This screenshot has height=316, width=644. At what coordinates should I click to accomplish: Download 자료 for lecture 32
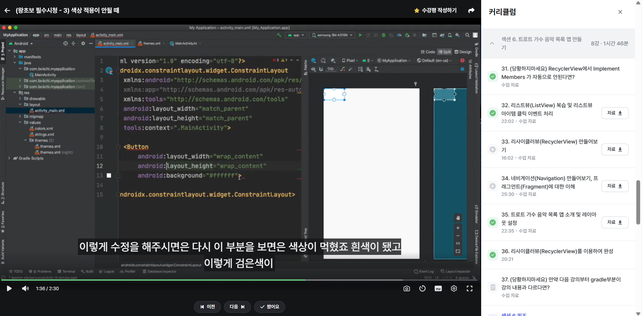click(x=615, y=113)
